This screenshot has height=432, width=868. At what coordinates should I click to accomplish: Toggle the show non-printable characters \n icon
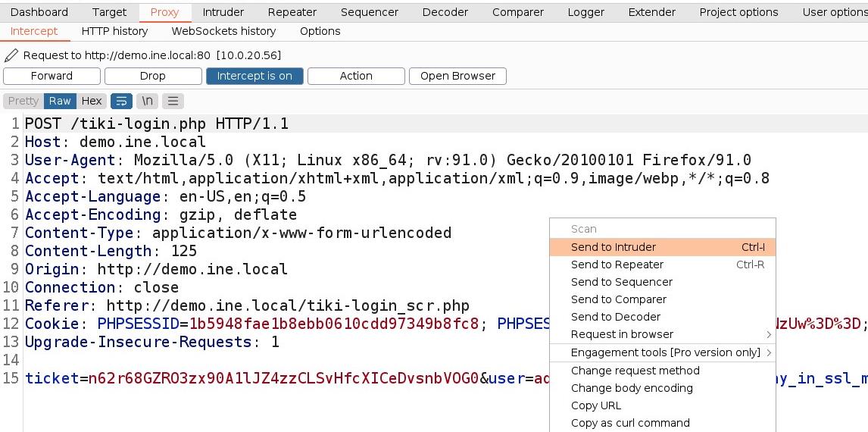pyautogui.click(x=148, y=101)
